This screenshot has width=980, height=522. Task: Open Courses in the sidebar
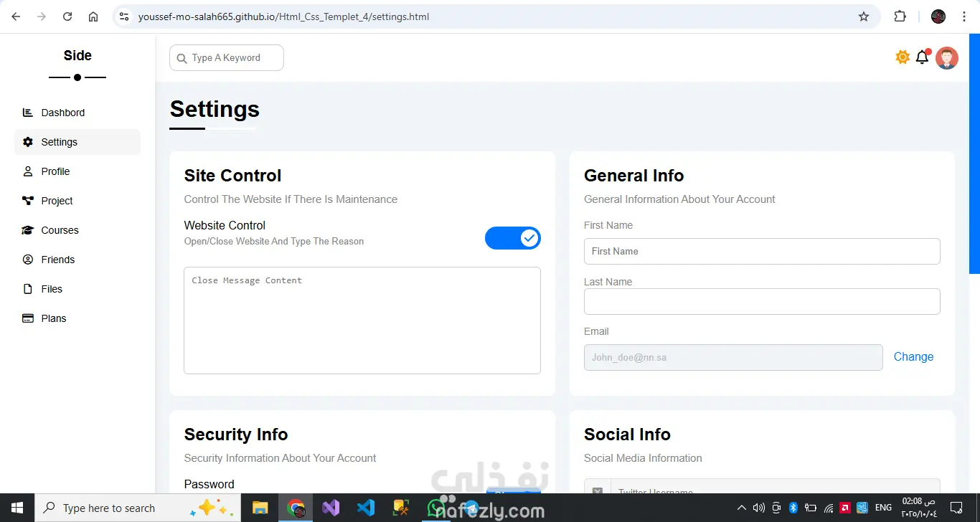pyautogui.click(x=77, y=230)
